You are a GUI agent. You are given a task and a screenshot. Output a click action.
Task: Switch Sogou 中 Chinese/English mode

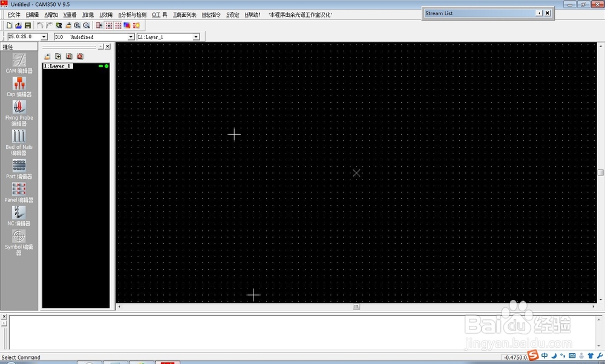click(x=544, y=356)
